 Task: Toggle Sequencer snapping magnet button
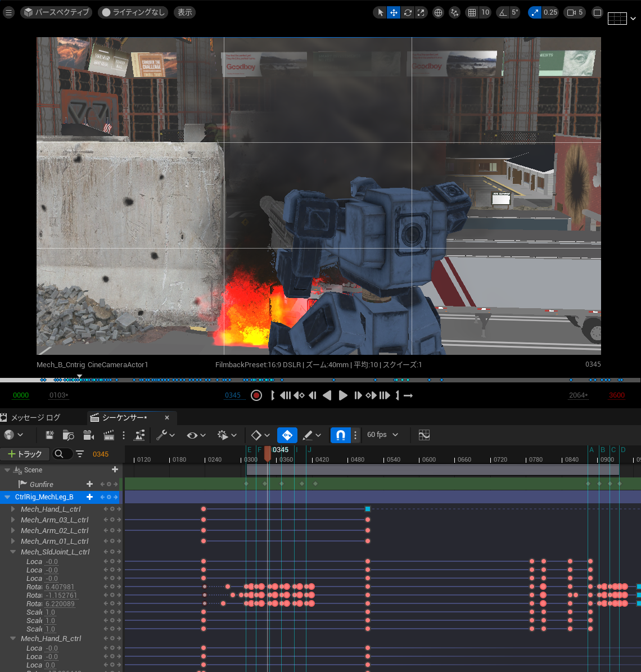tap(341, 435)
